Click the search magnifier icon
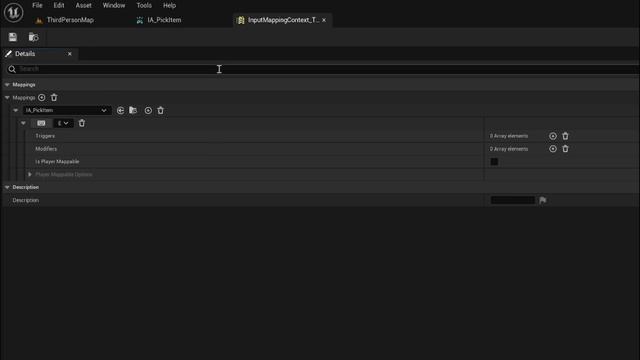The width and height of the screenshot is (640, 360). pyautogui.click(x=12, y=69)
